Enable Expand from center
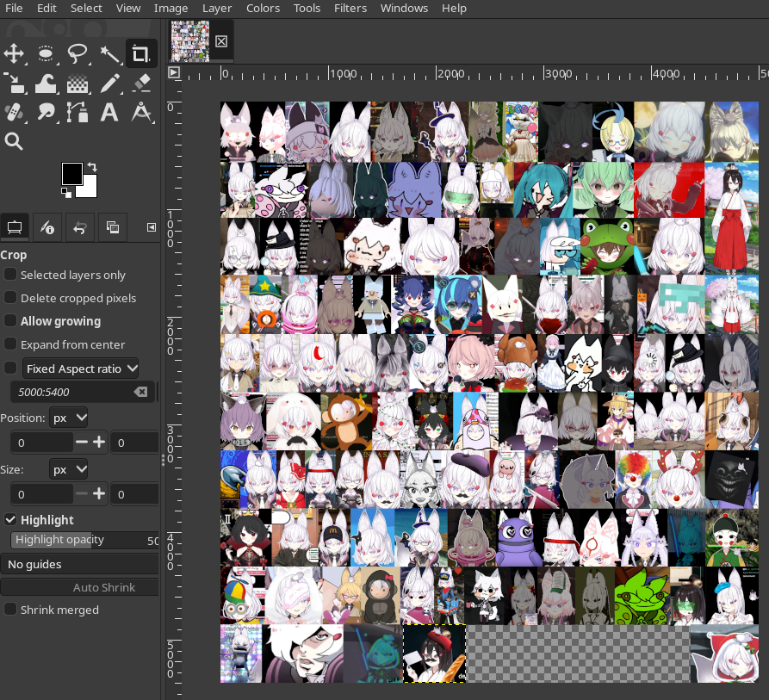Viewport: 769px width, 700px height. click(x=10, y=344)
